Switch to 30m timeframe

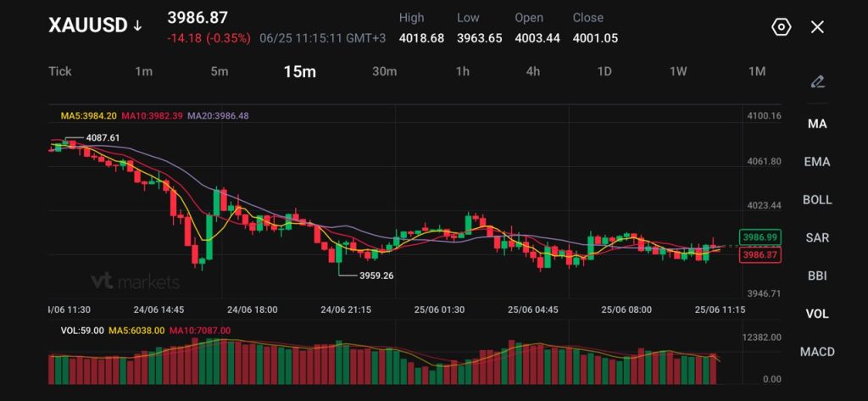[384, 71]
